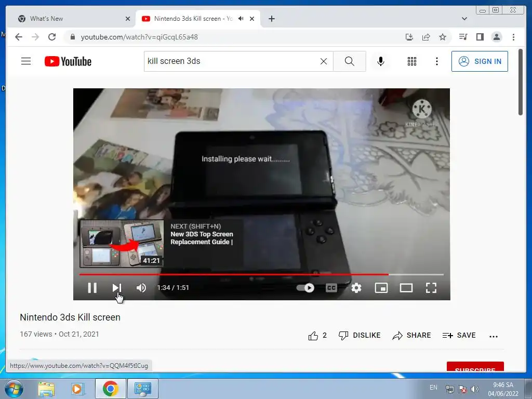The width and height of the screenshot is (532, 399).
Task: Seek on the red video progress bar
Action: click(x=261, y=274)
